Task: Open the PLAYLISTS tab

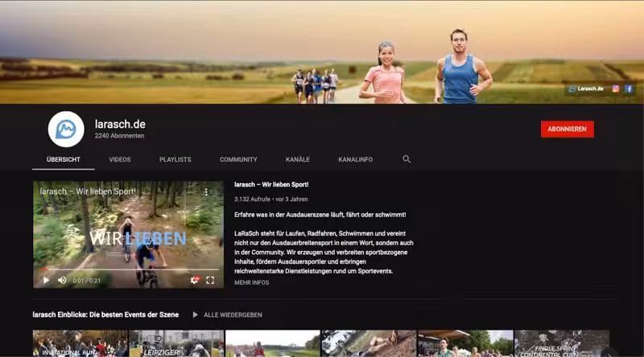Action: click(175, 160)
